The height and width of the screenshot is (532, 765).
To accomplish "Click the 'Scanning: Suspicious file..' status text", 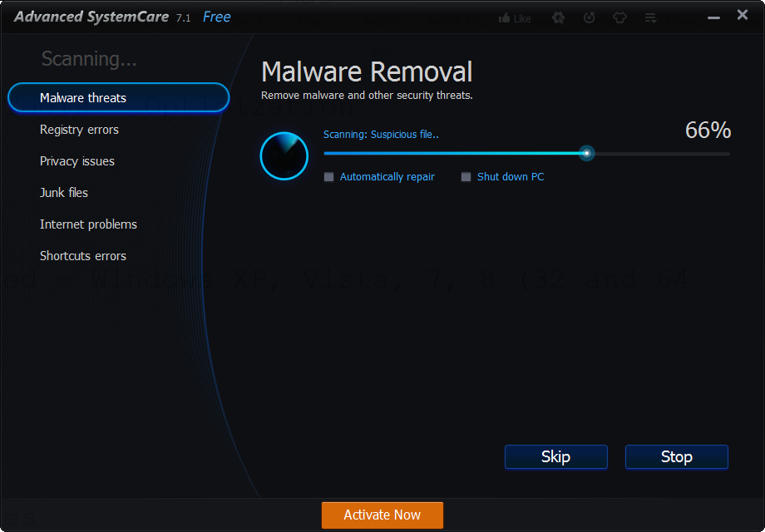I will [x=381, y=135].
